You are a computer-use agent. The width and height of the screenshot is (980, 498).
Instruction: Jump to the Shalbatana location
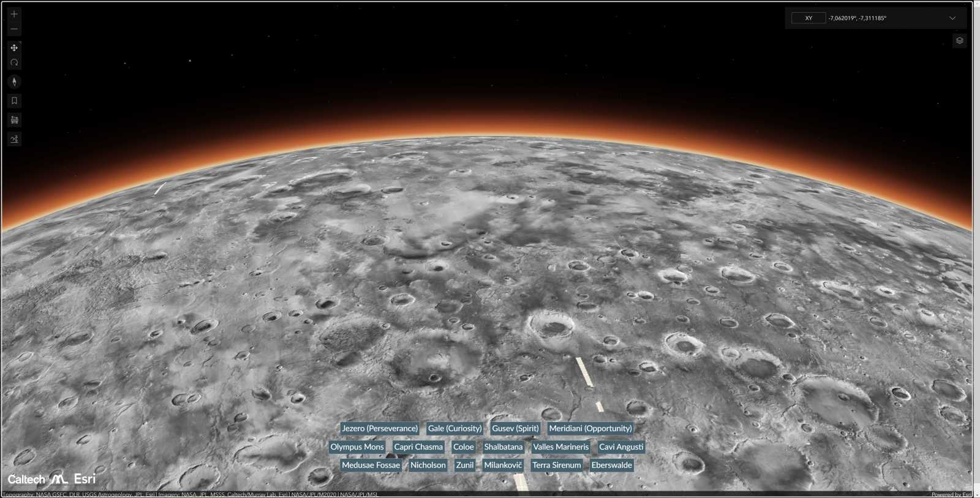[x=503, y=447]
